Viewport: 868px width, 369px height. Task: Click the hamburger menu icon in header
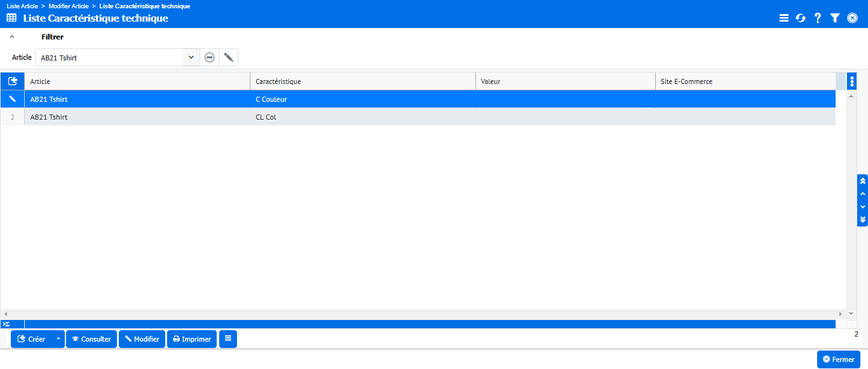tap(783, 18)
